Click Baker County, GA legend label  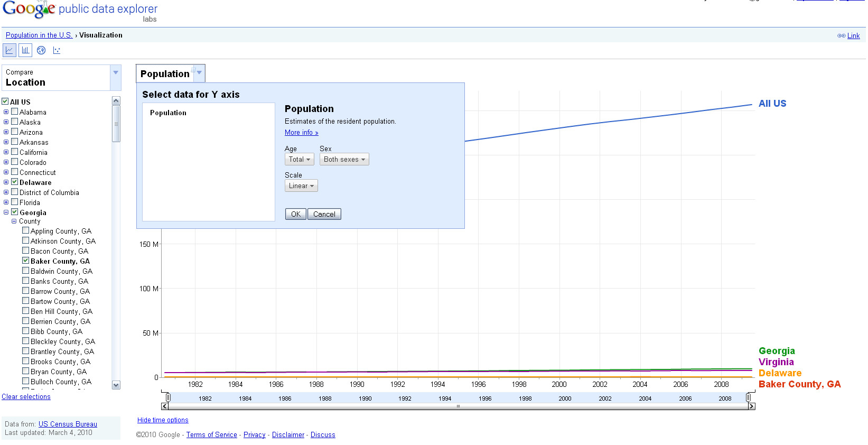(x=799, y=384)
